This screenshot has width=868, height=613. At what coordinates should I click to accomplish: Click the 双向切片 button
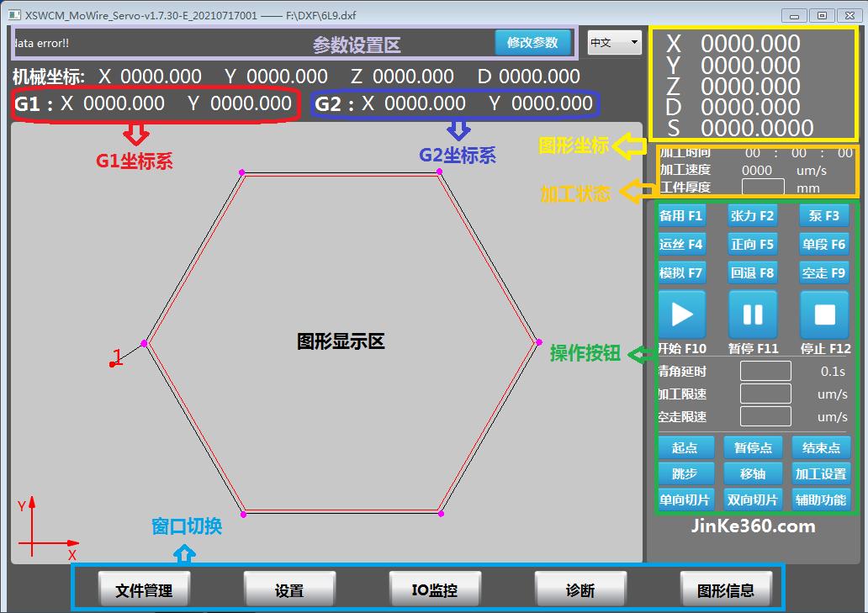pyautogui.click(x=753, y=499)
